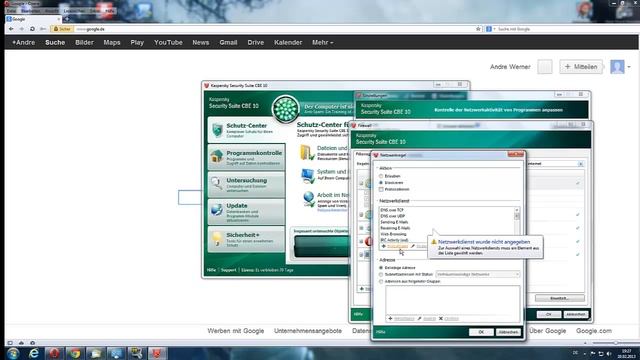The image size is (640, 360).
Task: Click OK in Netzwerkregel dialog
Action: (x=481, y=332)
